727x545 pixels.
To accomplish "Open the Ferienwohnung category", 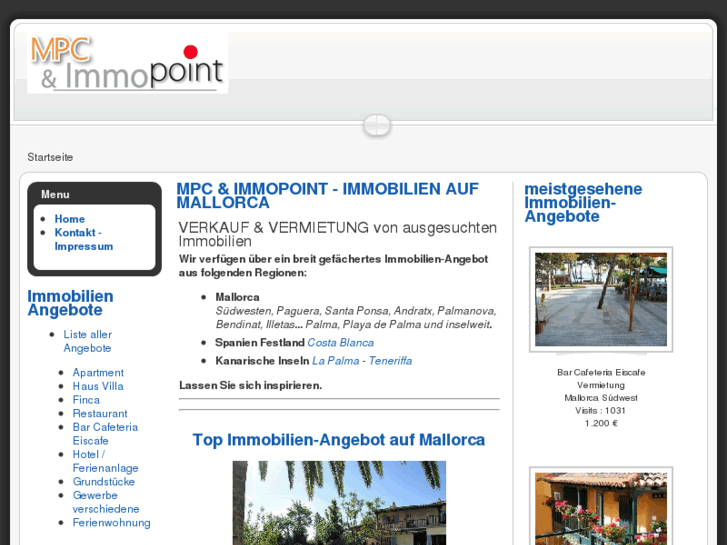I will click(112, 523).
